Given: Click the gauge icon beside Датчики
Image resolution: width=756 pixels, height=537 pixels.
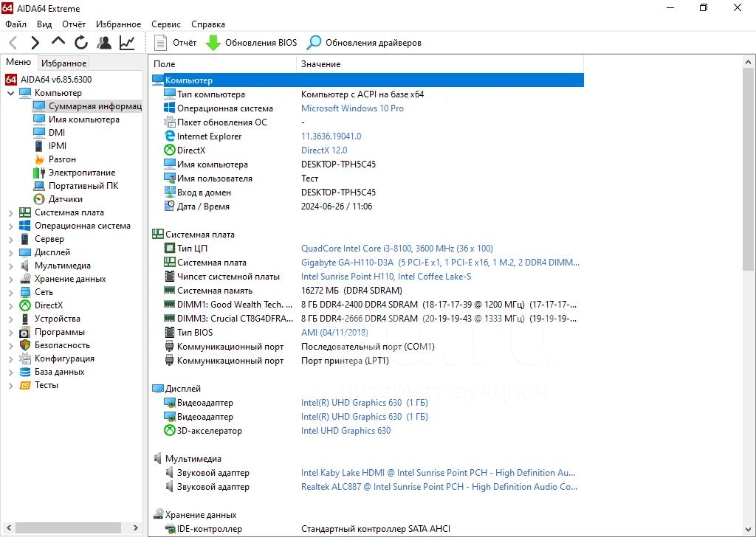Looking at the screenshot, I should coord(39,199).
